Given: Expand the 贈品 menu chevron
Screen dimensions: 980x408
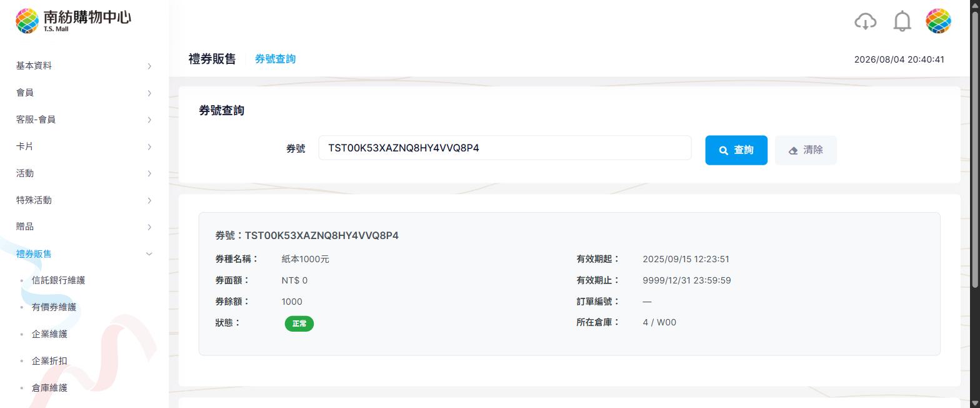Looking at the screenshot, I should [149, 227].
